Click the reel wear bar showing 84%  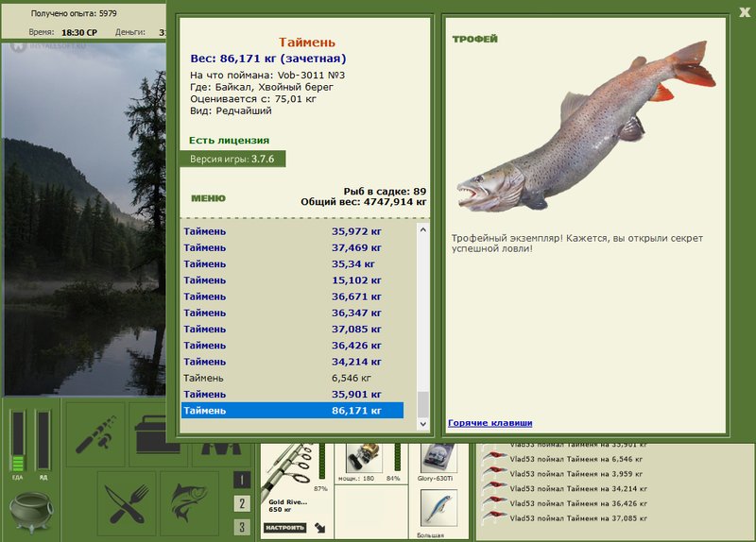pyautogui.click(x=398, y=458)
